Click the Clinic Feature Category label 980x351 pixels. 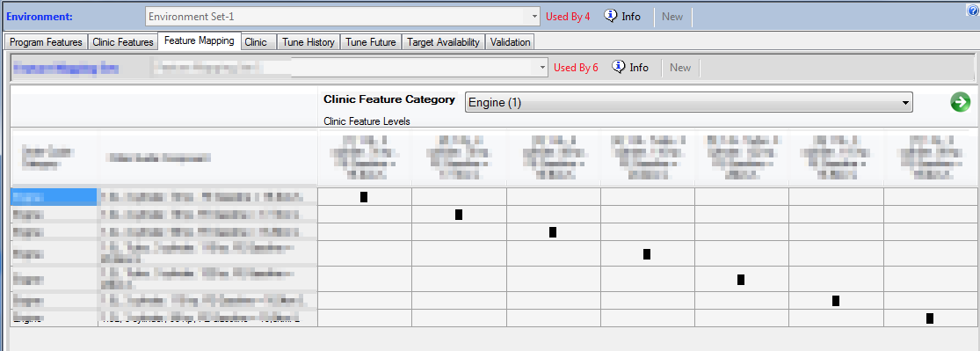[388, 99]
